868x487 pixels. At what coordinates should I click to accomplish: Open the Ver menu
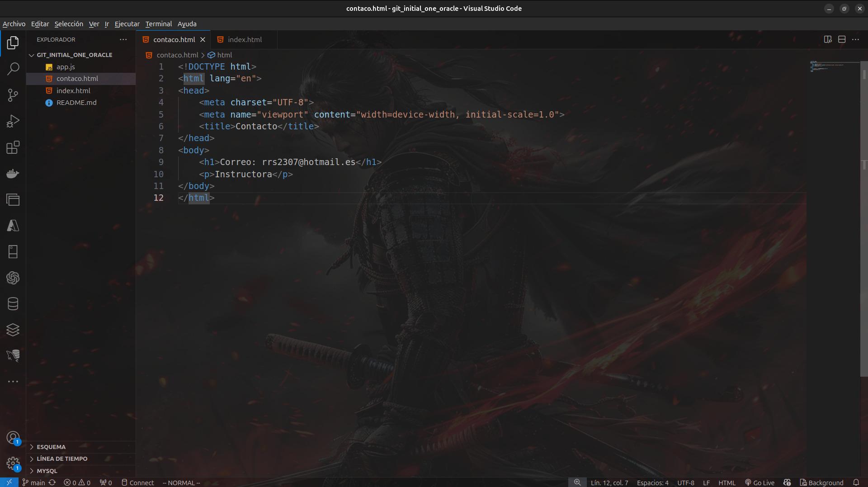[x=94, y=24]
